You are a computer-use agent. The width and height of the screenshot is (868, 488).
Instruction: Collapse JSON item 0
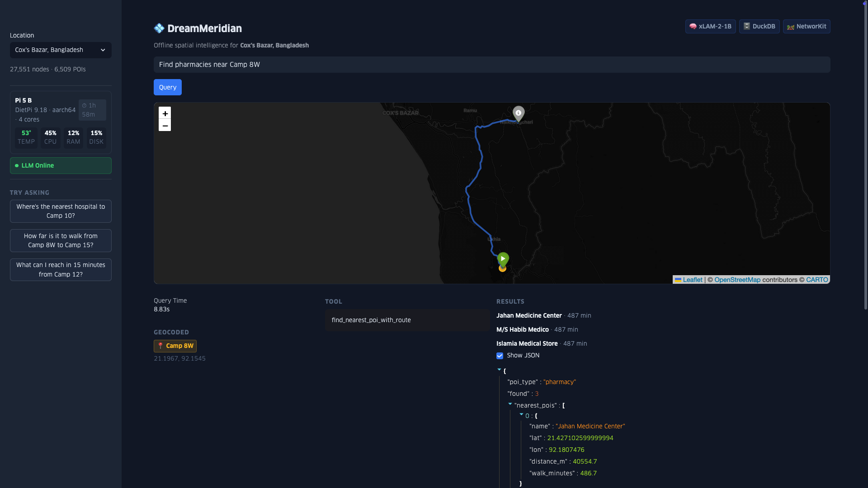point(521,414)
